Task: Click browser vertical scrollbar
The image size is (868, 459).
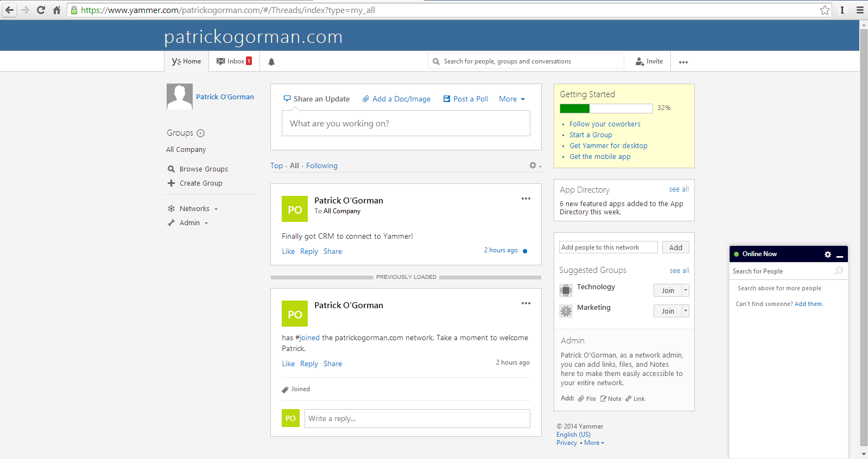Action: pos(864,239)
